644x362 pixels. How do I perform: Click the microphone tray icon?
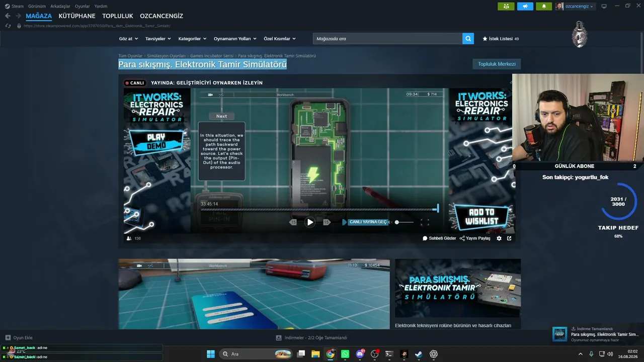pyautogui.click(x=591, y=354)
